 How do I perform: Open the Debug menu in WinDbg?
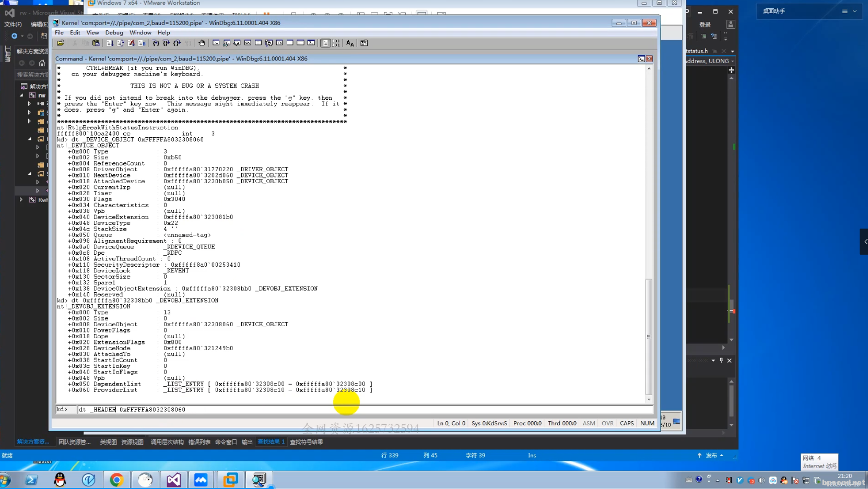(114, 32)
